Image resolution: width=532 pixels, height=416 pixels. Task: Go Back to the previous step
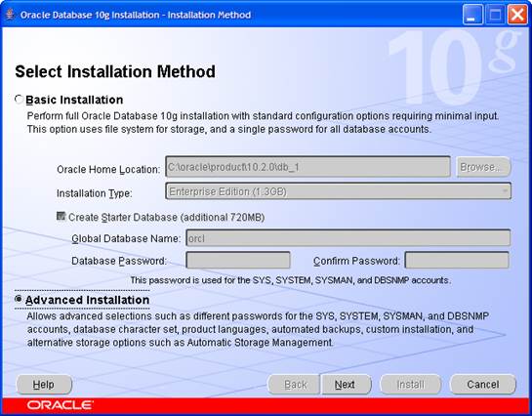pos(295,385)
